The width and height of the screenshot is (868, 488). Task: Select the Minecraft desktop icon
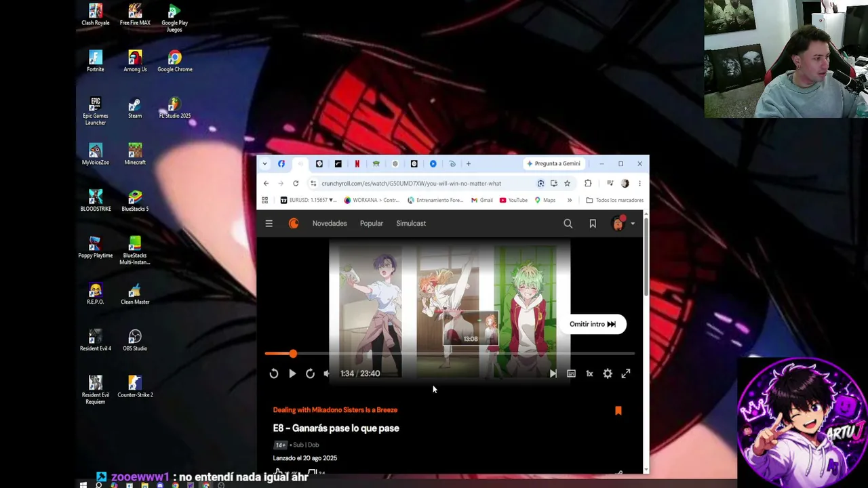point(135,155)
